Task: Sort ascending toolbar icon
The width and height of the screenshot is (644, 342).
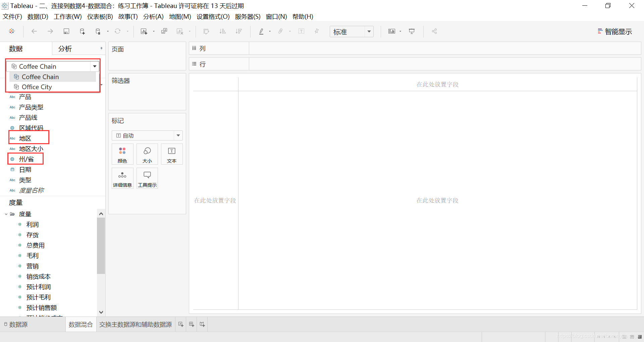Action: tap(222, 31)
